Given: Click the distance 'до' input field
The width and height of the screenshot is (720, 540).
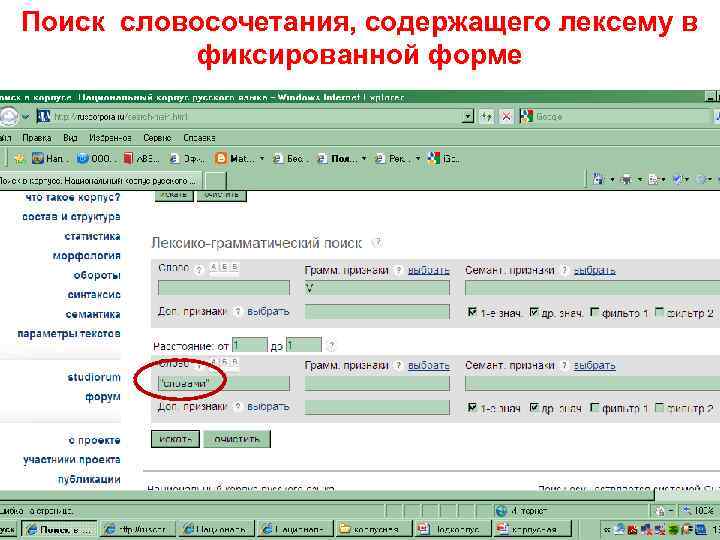Looking at the screenshot, I should click(304, 345).
